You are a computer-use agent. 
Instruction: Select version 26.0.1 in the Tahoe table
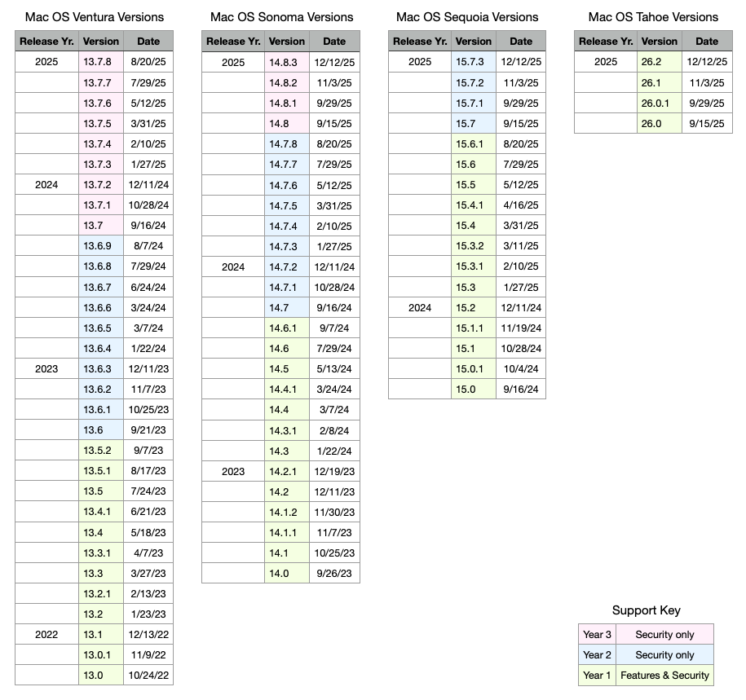(660, 103)
